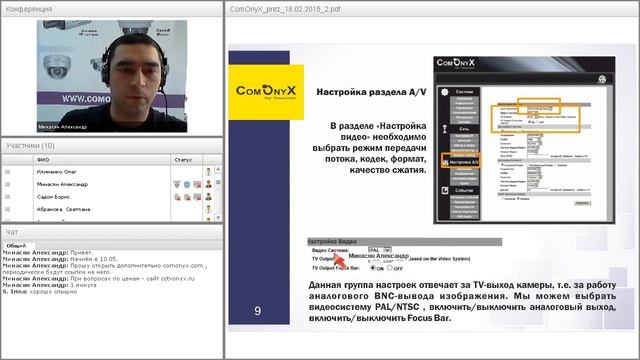The width and height of the screenshot is (640, 360).
Task: Click the chat message from S. Irina
Action: [40, 292]
